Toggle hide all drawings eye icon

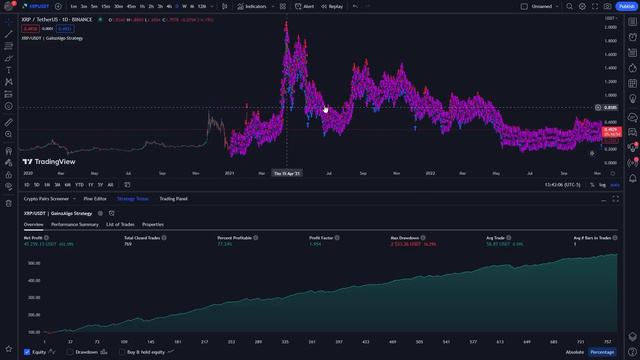[x=9, y=187]
